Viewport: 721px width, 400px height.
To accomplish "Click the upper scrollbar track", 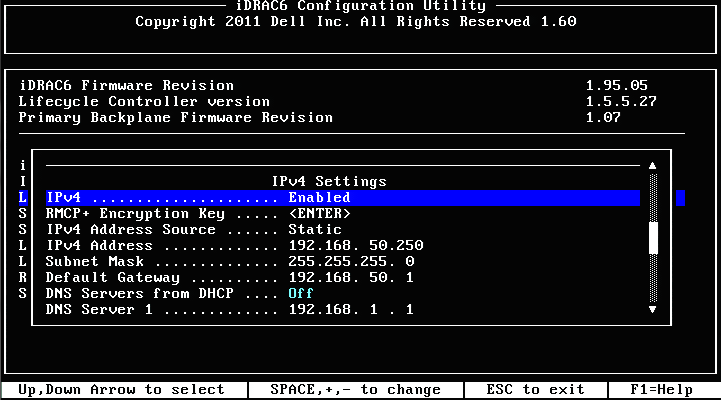I will coord(653,197).
